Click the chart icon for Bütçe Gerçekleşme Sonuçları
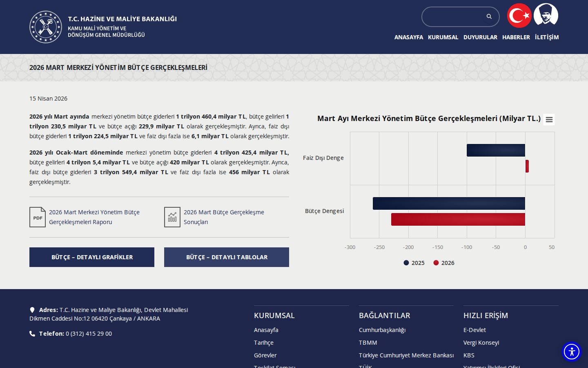The image size is (588, 368). click(172, 217)
